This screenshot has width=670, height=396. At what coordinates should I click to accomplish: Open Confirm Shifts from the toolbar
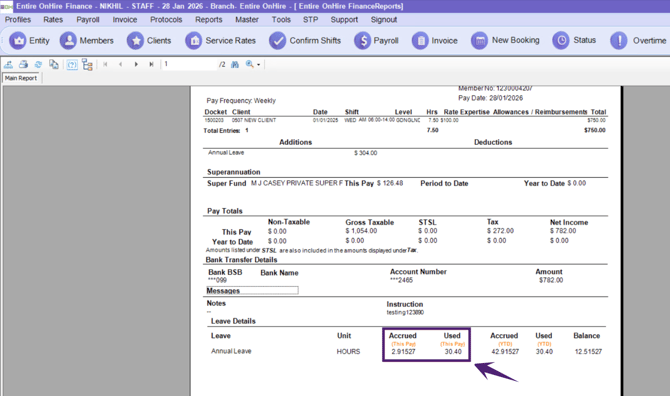[305, 41]
